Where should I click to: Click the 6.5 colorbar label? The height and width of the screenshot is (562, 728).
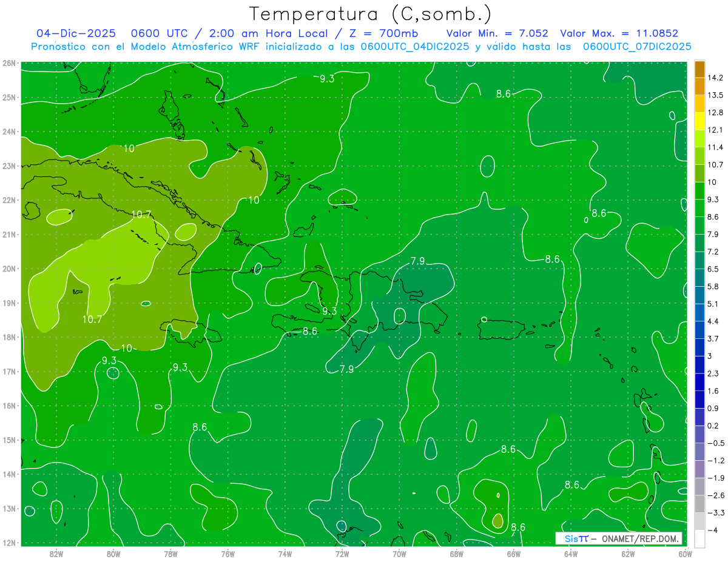[713, 269]
